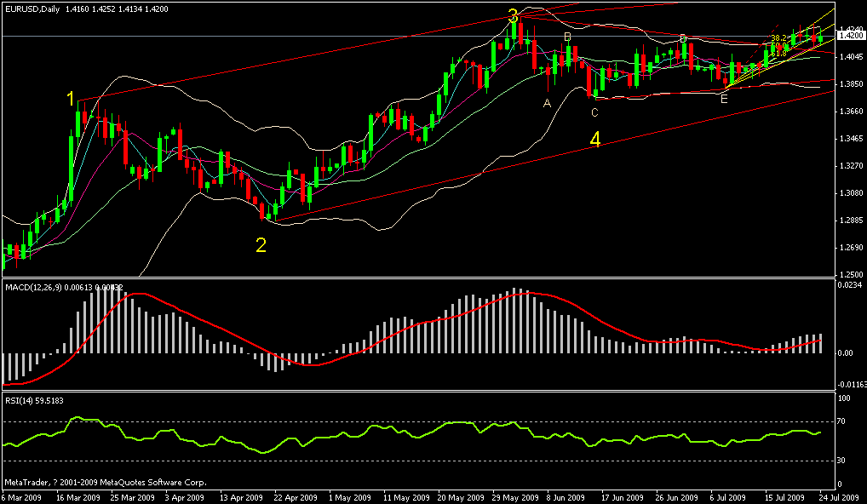This screenshot has height=504, width=867.
Task: Click the white correction label B
Action: click(x=567, y=37)
